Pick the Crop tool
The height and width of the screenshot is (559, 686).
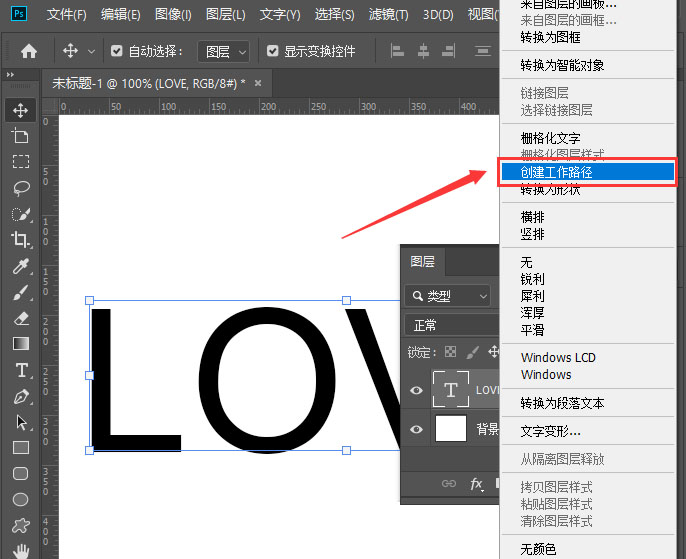click(20, 239)
